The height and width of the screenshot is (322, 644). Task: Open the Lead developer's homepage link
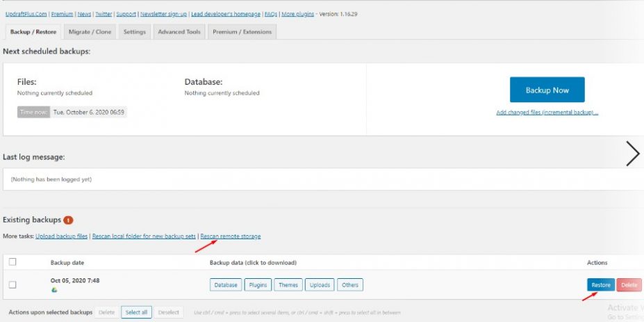point(226,14)
